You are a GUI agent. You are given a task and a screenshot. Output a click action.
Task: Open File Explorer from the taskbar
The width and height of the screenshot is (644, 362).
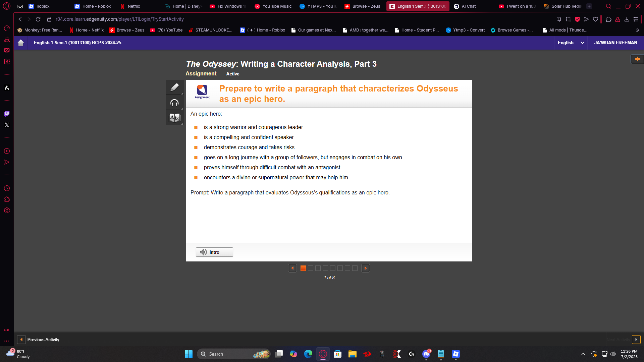click(x=352, y=354)
